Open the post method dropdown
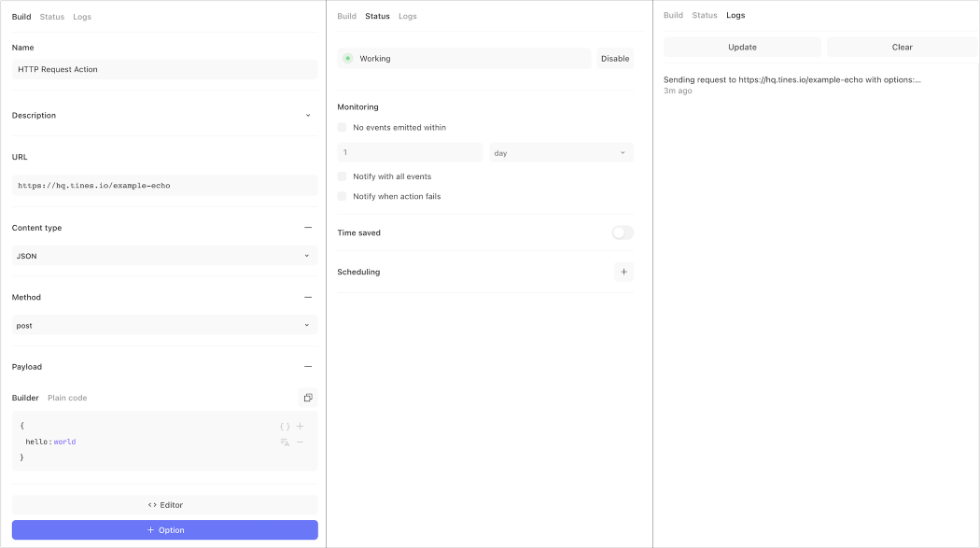Image resolution: width=980 pixels, height=548 pixels. 165,325
